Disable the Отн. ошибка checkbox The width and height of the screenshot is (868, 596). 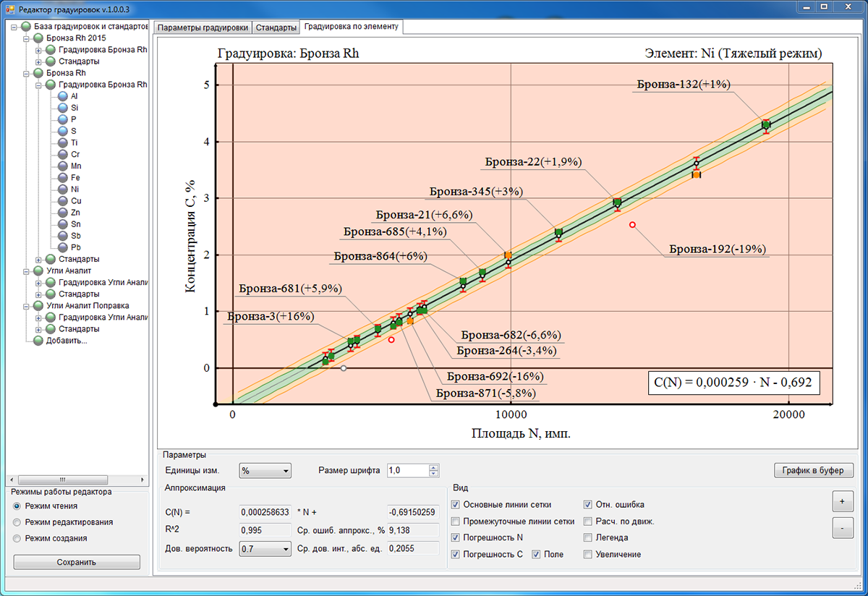[588, 505]
